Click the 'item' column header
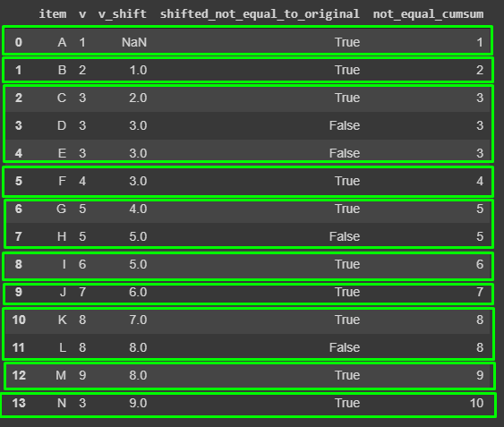 pos(53,14)
